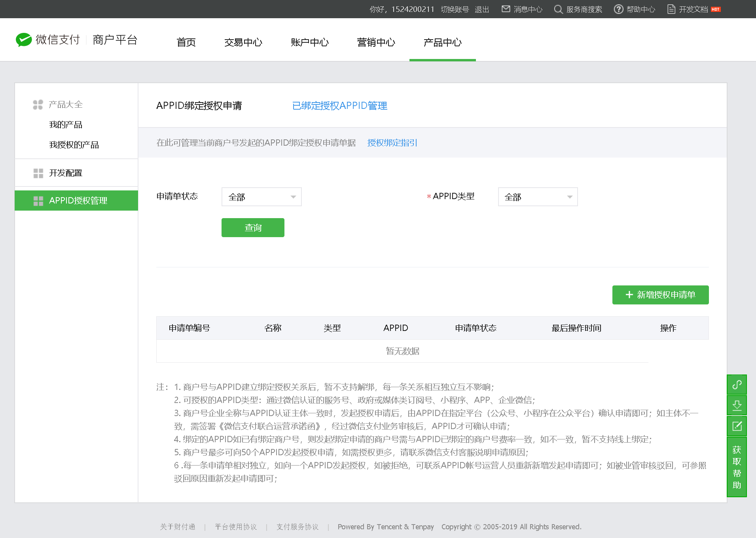Click 切换账号 in the top bar
This screenshot has width=756, height=538.
[x=455, y=9]
